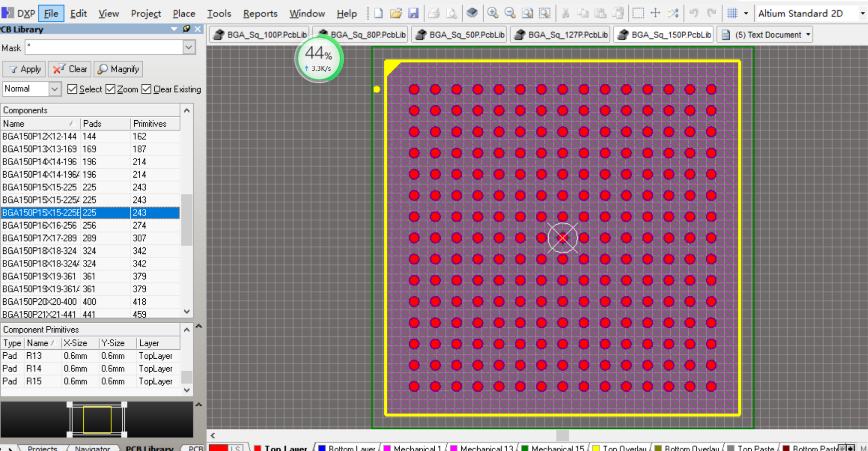Click the copy icon
The width and height of the screenshot is (868, 451).
(x=583, y=13)
